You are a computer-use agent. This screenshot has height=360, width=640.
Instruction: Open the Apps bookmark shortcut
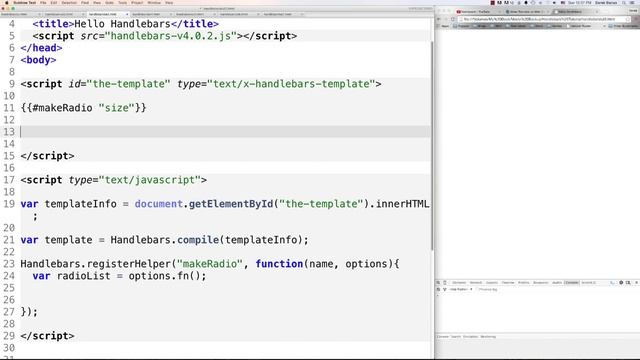point(444,26)
